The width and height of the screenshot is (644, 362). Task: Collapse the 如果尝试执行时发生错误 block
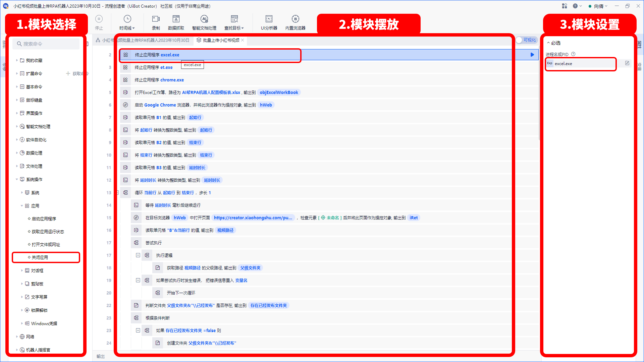pyautogui.click(x=138, y=280)
